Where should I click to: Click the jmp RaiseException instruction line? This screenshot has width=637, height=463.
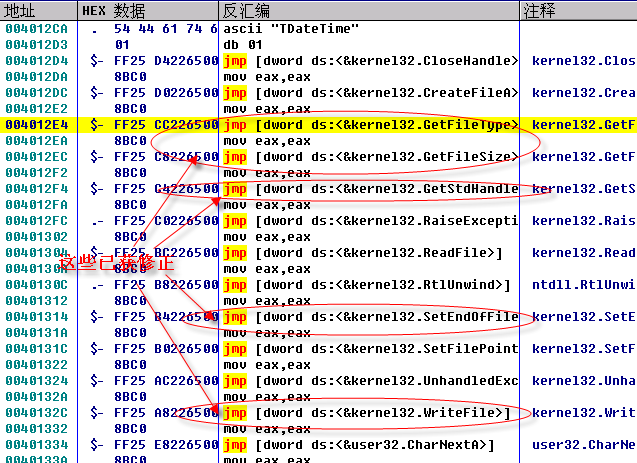click(x=370, y=221)
